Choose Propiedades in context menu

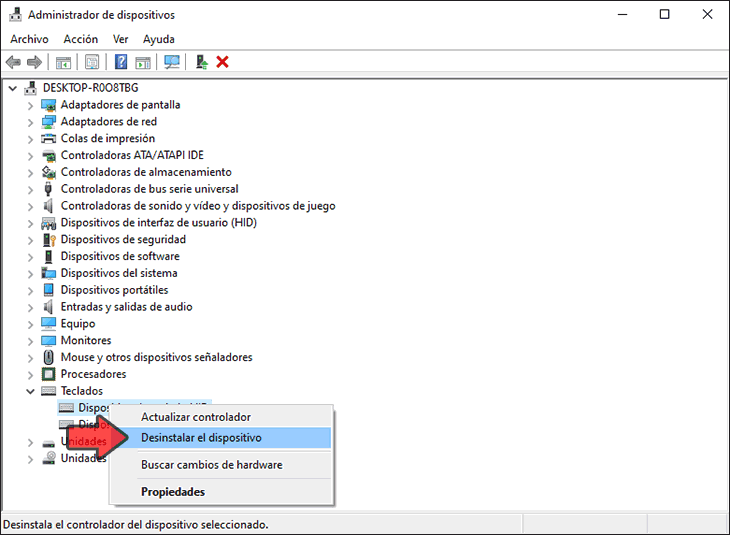point(220,492)
